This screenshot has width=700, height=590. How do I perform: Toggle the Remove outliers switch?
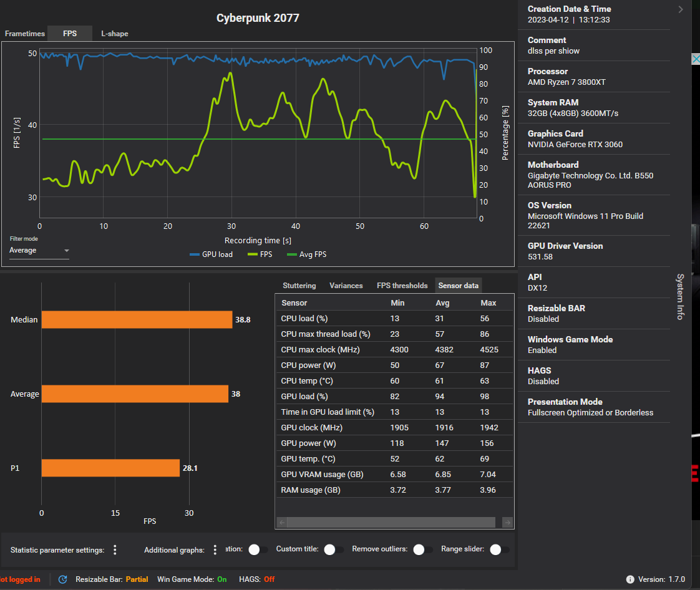coord(422,549)
